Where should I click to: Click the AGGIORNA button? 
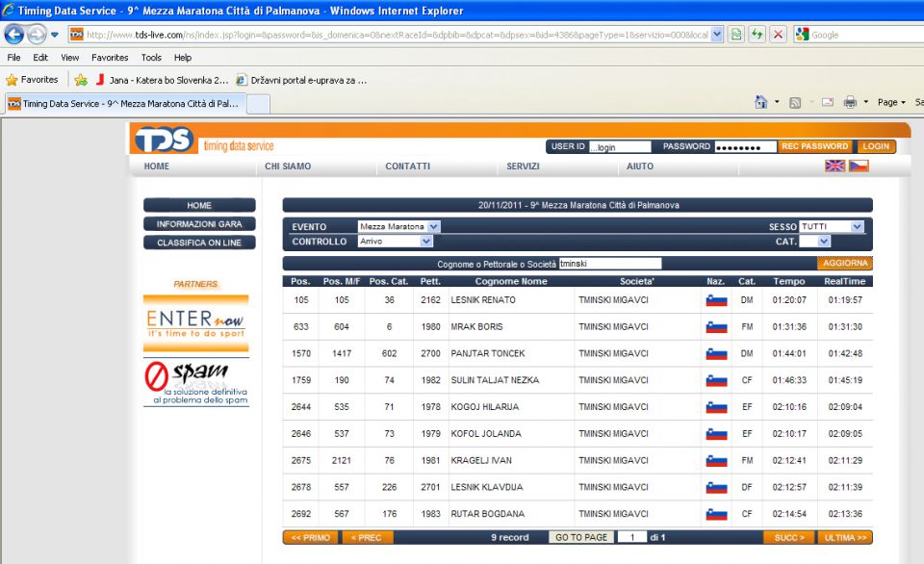844,263
